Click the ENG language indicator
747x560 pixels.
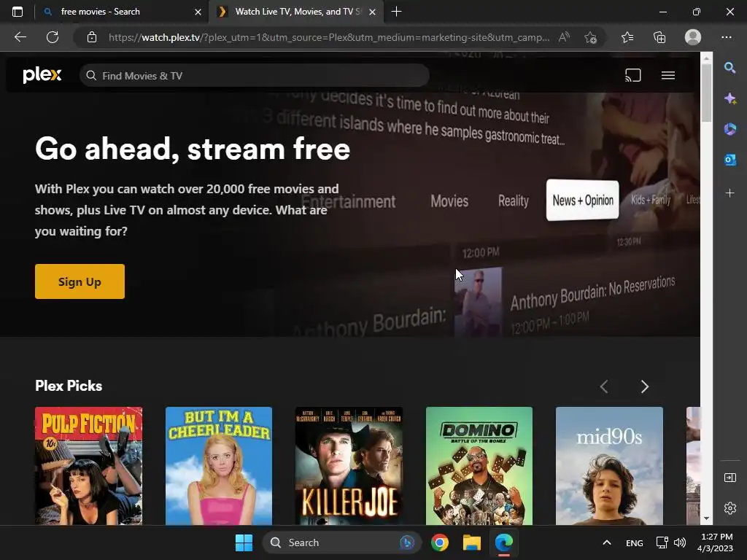click(634, 542)
